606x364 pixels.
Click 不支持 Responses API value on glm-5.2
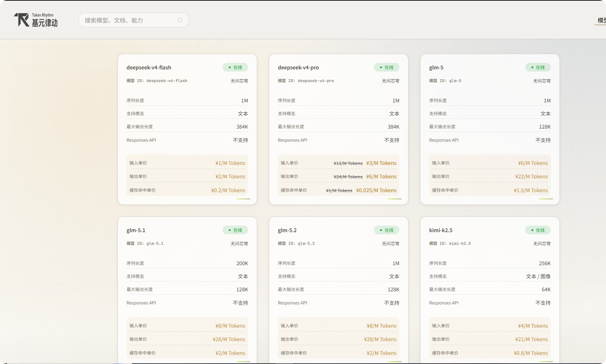tap(392, 303)
